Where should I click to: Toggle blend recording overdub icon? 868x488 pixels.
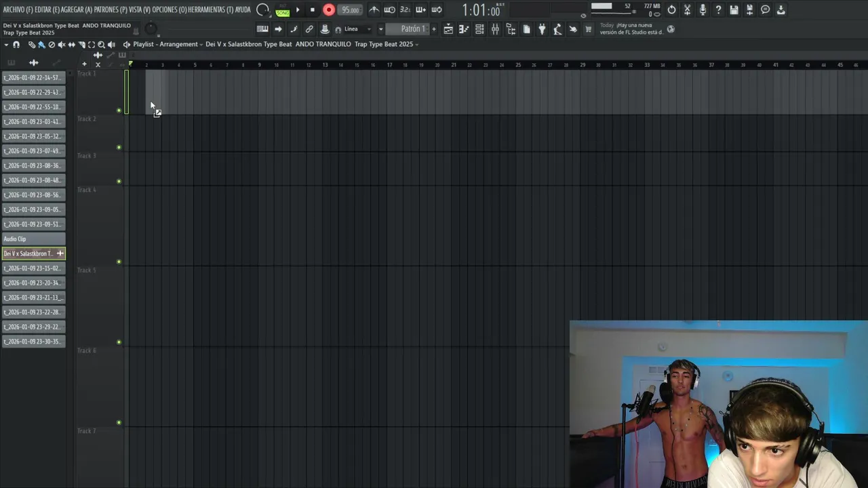tap(420, 9)
